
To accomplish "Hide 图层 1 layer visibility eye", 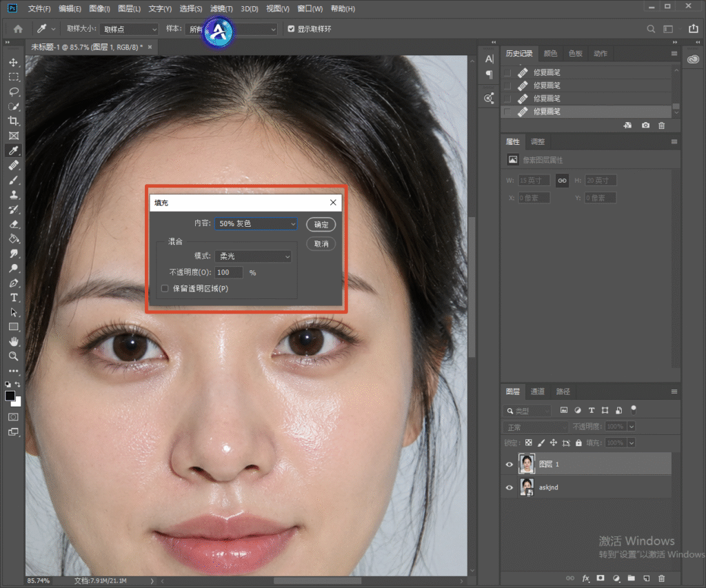I will click(x=510, y=464).
